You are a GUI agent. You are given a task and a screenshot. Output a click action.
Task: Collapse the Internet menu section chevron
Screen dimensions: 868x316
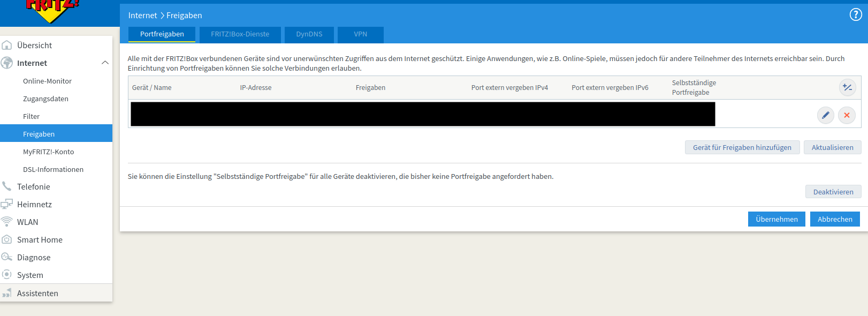coord(105,63)
